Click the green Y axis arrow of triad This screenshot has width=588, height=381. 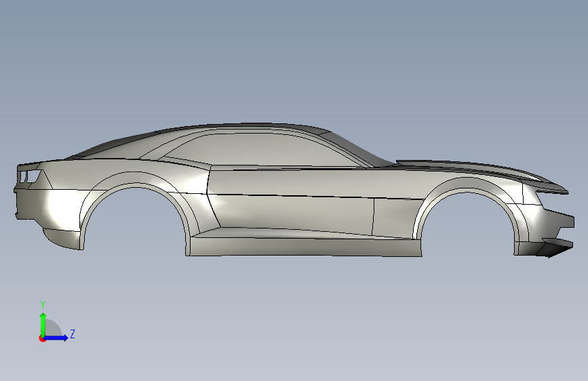tap(43, 324)
